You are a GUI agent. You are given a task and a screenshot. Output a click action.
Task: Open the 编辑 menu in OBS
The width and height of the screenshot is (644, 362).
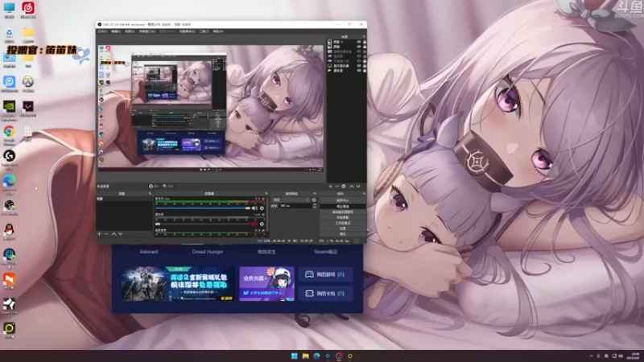tap(116, 31)
